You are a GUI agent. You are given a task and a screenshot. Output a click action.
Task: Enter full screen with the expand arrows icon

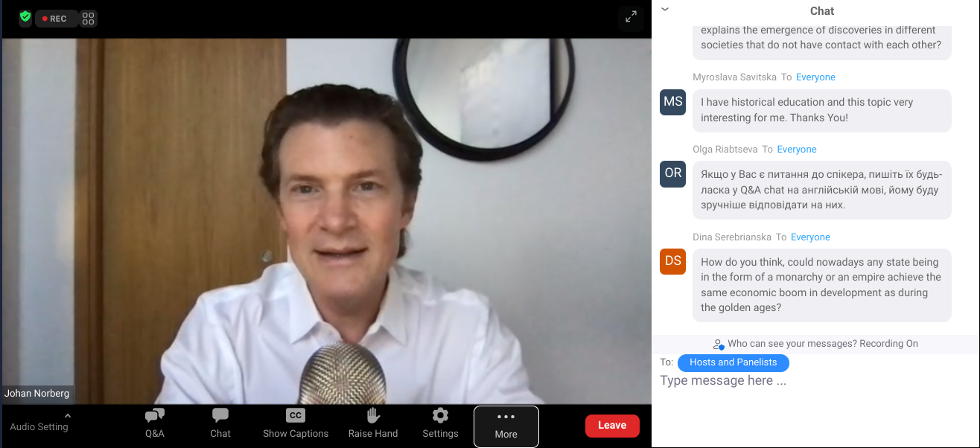tap(631, 17)
